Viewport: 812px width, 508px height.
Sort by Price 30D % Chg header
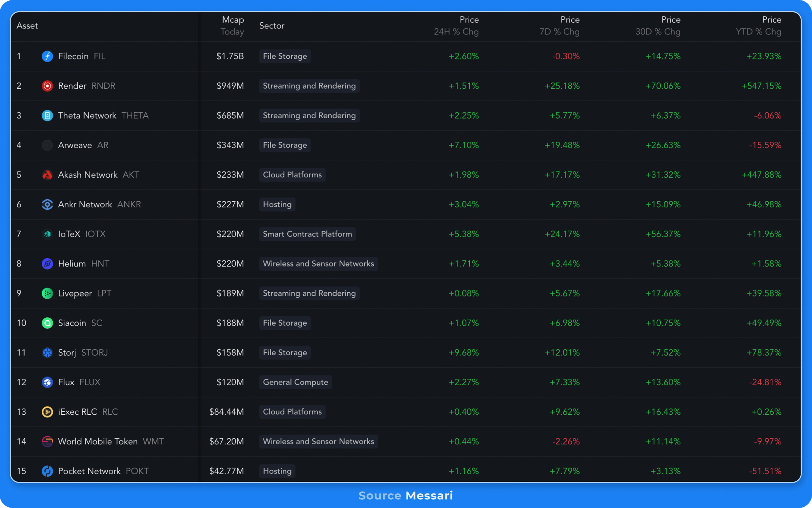tap(658, 26)
